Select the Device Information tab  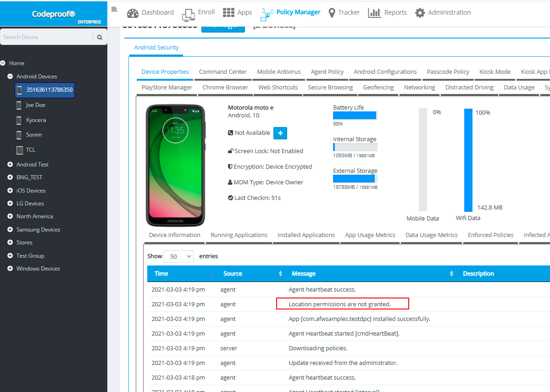[x=175, y=235]
